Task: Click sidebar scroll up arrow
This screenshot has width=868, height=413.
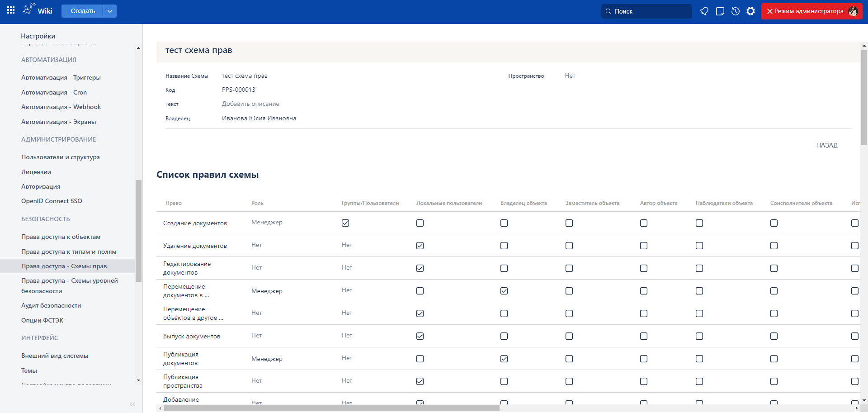Action: point(138,48)
